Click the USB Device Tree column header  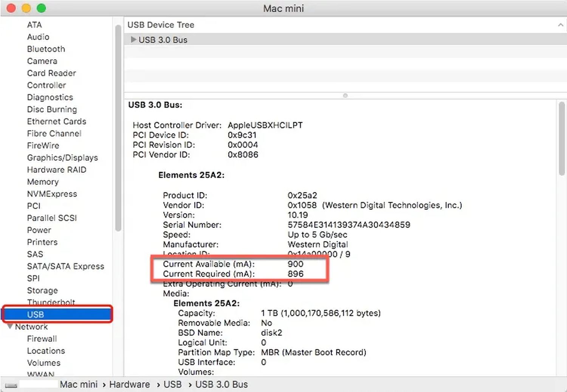161,25
